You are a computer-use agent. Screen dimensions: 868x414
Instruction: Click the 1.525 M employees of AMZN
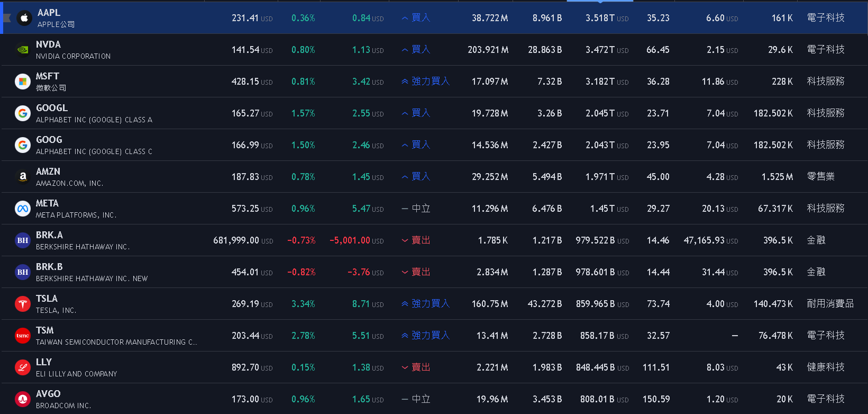coord(778,177)
